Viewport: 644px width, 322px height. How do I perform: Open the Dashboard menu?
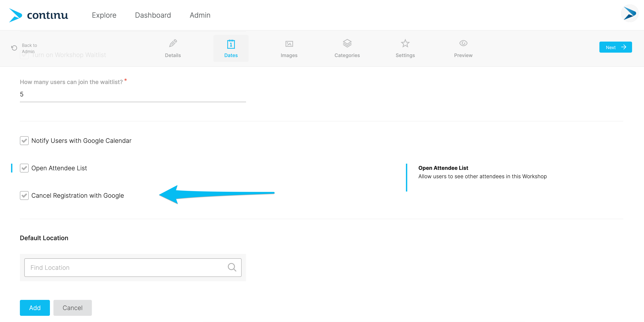pyautogui.click(x=153, y=15)
